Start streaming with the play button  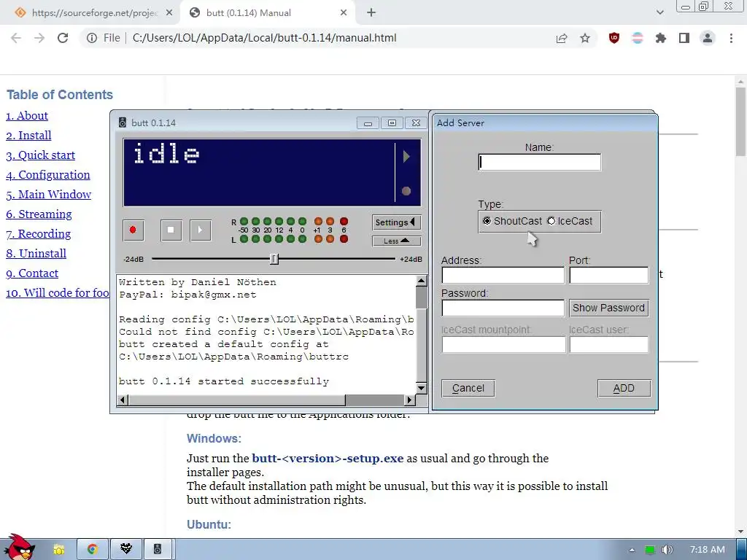(x=201, y=230)
